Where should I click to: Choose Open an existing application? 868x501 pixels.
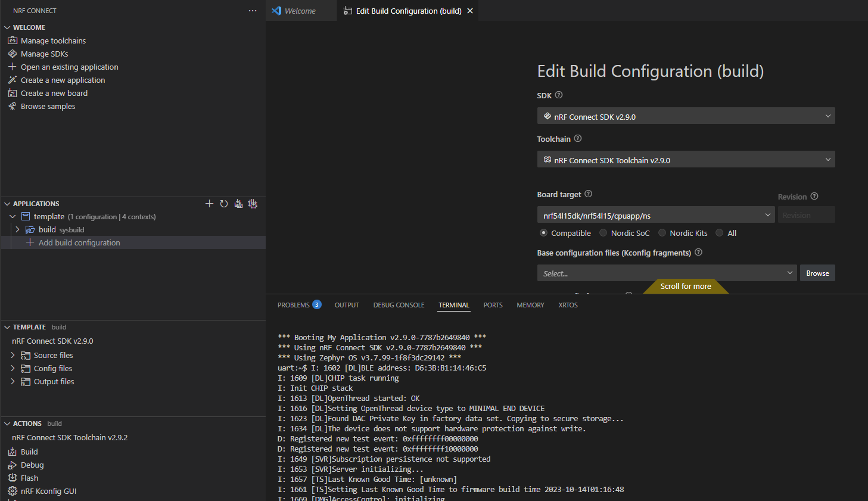pos(69,67)
